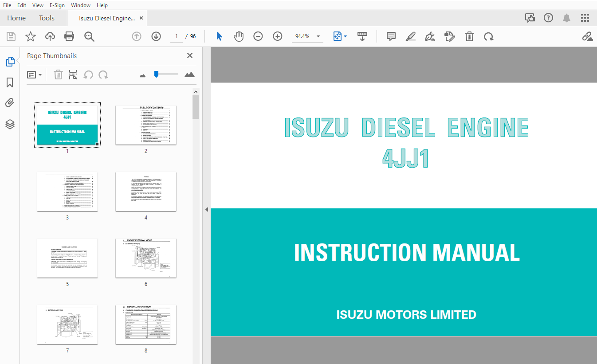
Task: Bookmark this file with the star icon
Action: tap(31, 36)
